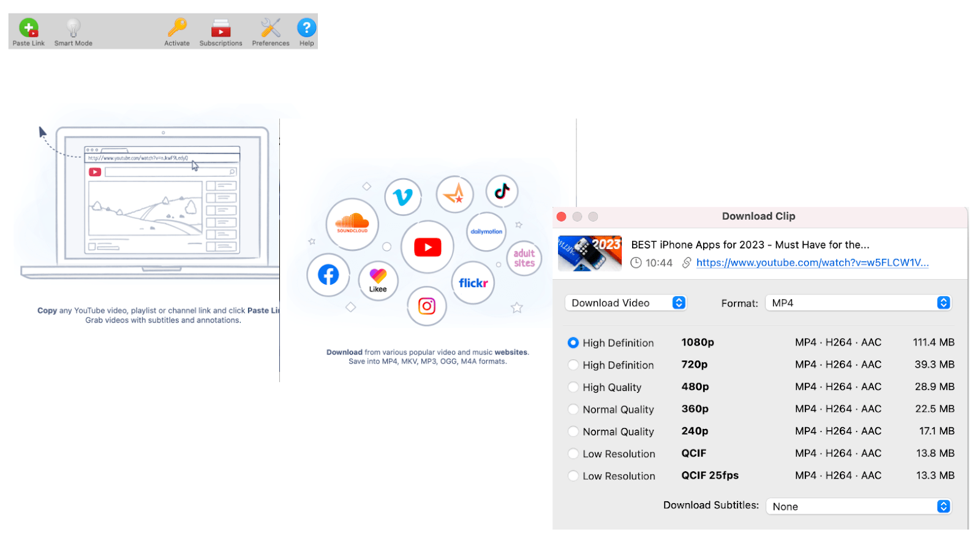Click the orange star logo bubble

pyautogui.click(x=454, y=195)
